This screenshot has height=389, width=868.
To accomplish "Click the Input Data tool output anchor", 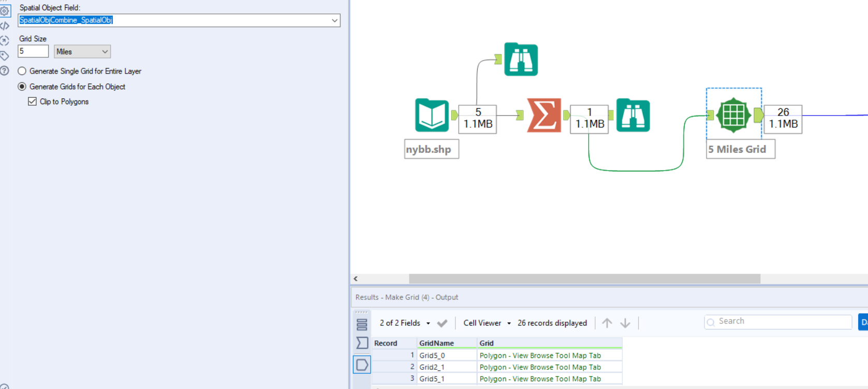I will click(454, 115).
